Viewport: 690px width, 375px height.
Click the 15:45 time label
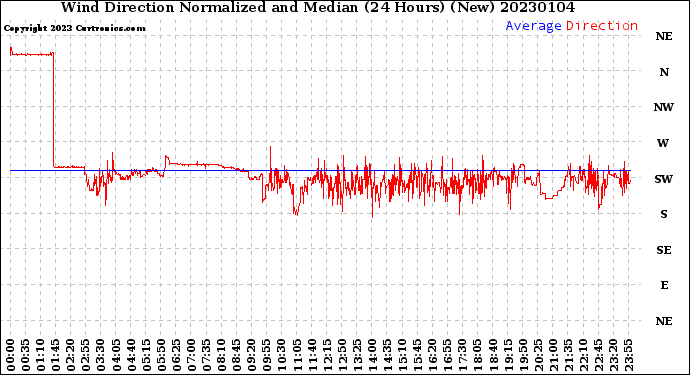(418, 355)
